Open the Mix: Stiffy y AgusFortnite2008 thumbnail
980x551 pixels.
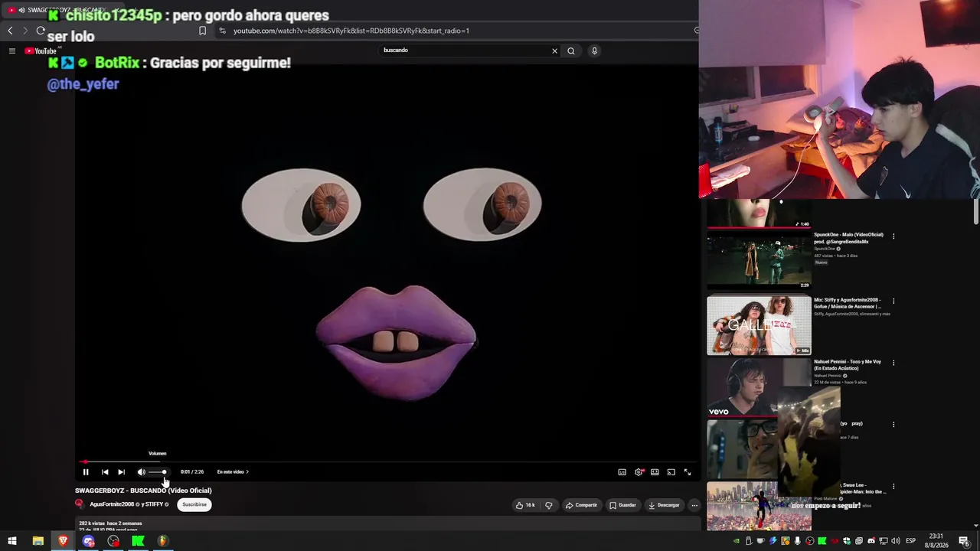[x=759, y=325]
